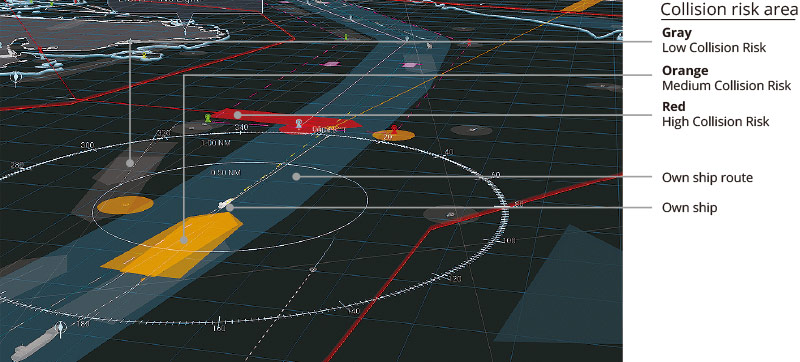Screen dimensions: 800x362
Task: Click the Own ship legend label
Action: coord(689,208)
